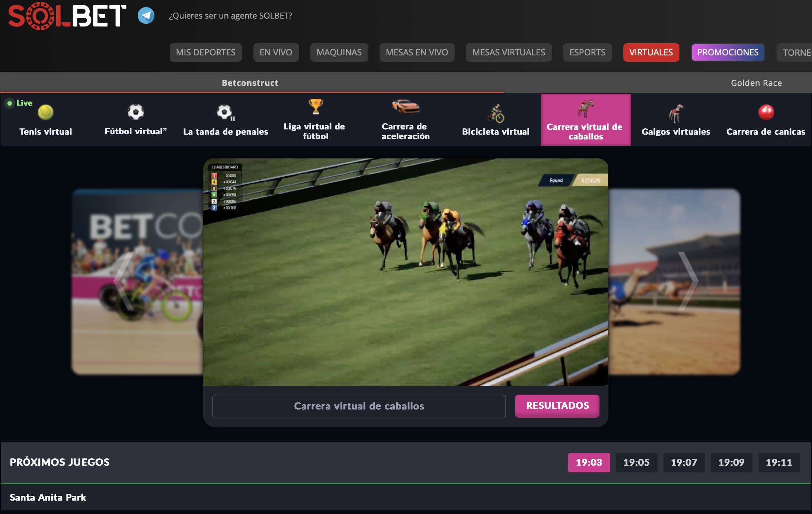
Task: Choose the Bicicleta virtual cyclist icon
Action: [x=496, y=113]
